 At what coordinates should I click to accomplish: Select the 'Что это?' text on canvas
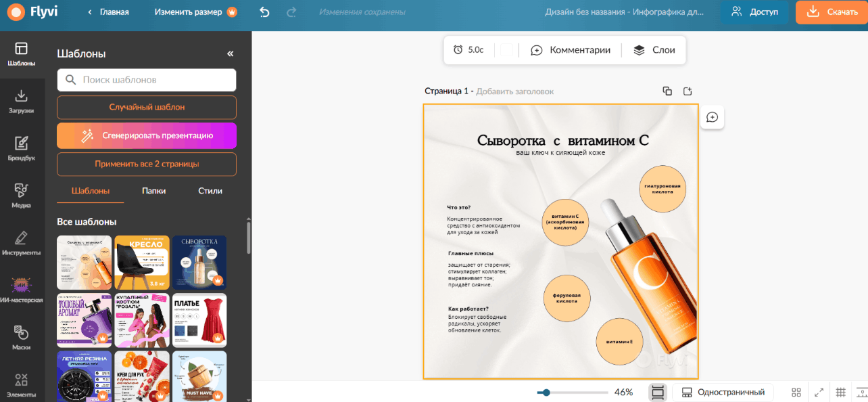coord(458,207)
